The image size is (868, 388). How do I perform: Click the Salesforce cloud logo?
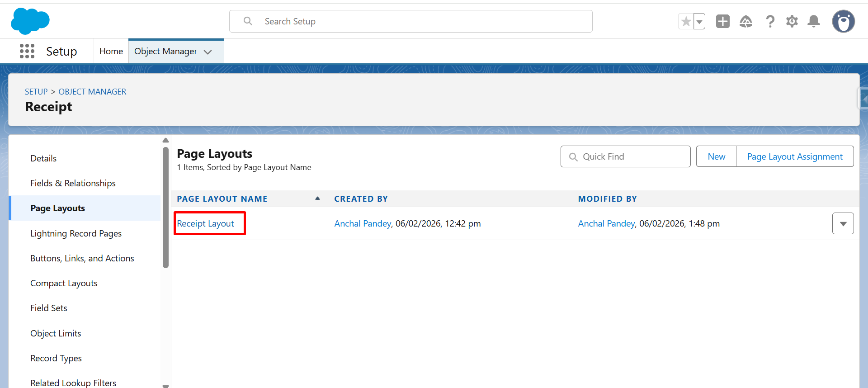tap(30, 21)
